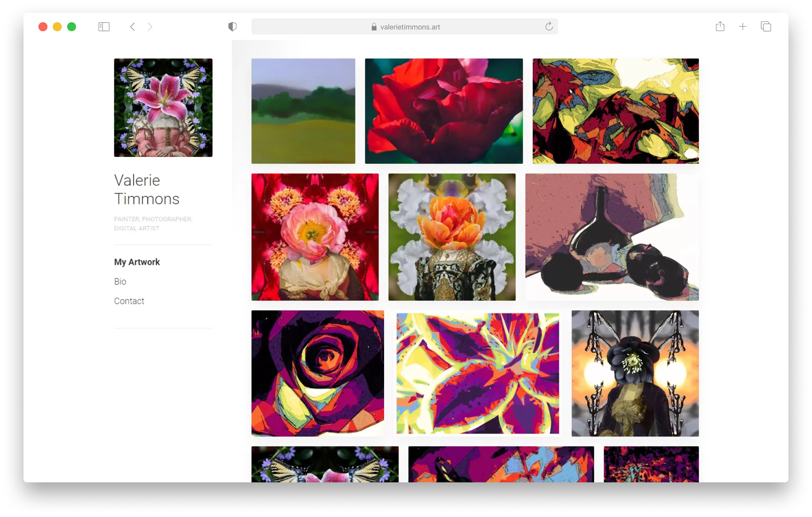
Task: Open the red tulip photo thumbnail
Action: pyautogui.click(x=444, y=111)
